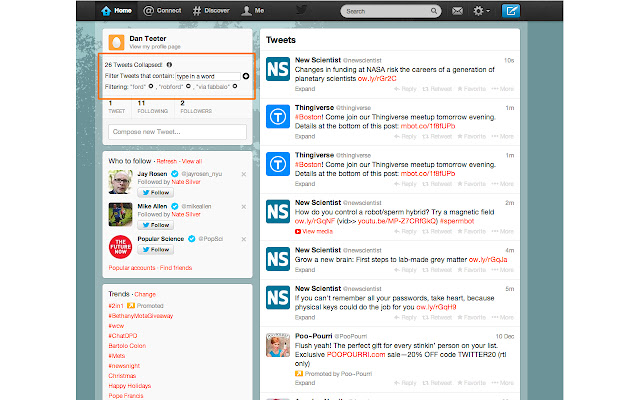This screenshot has height=400, width=640.
Task: Click Popular Science 'The Future Now' avatar
Action: pos(120,247)
